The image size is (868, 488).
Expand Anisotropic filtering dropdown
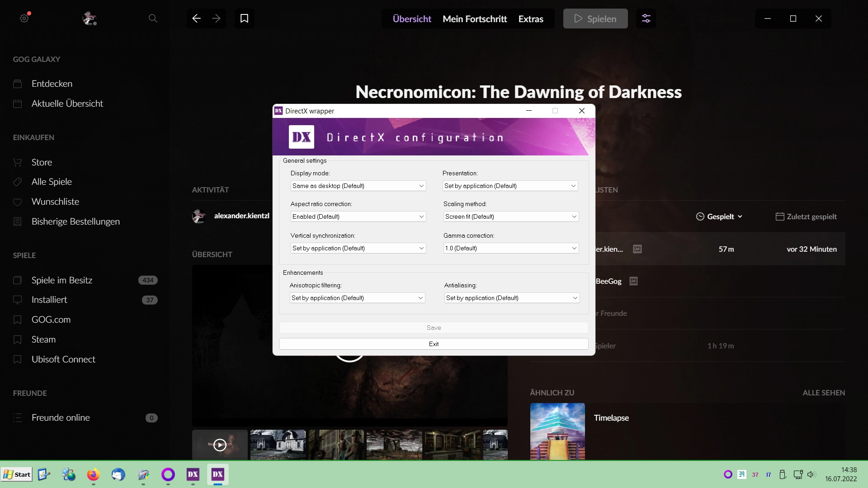pyautogui.click(x=357, y=298)
